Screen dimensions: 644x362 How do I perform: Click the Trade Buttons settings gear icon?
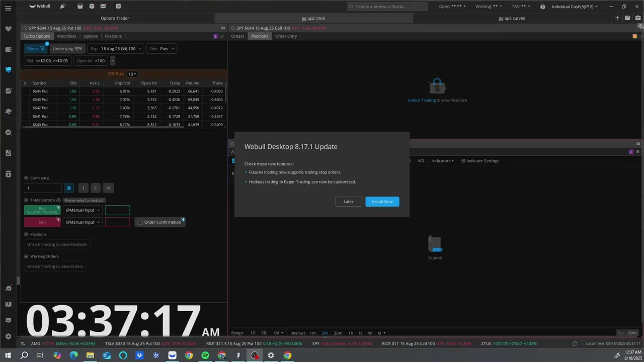[x=58, y=200]
